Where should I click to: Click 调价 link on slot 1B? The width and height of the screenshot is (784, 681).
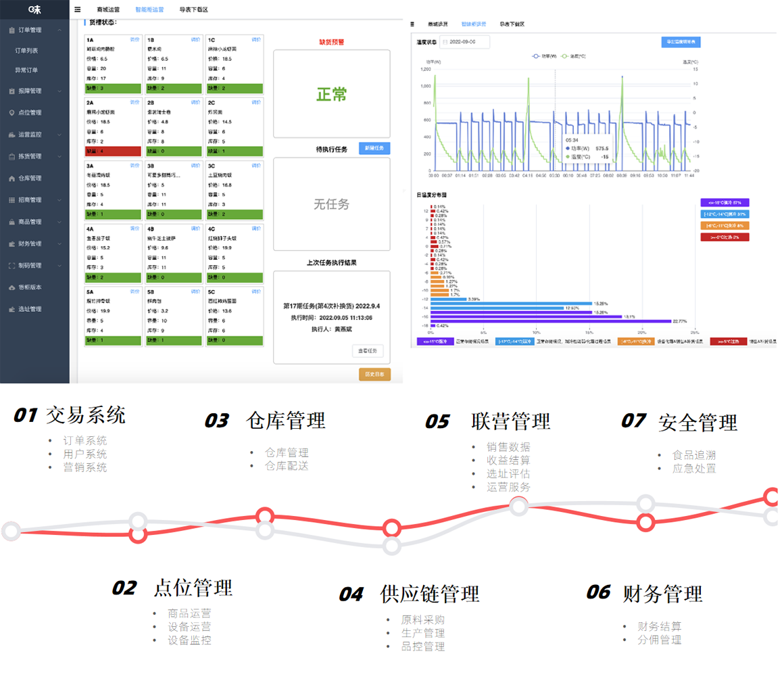click(195, 39)
